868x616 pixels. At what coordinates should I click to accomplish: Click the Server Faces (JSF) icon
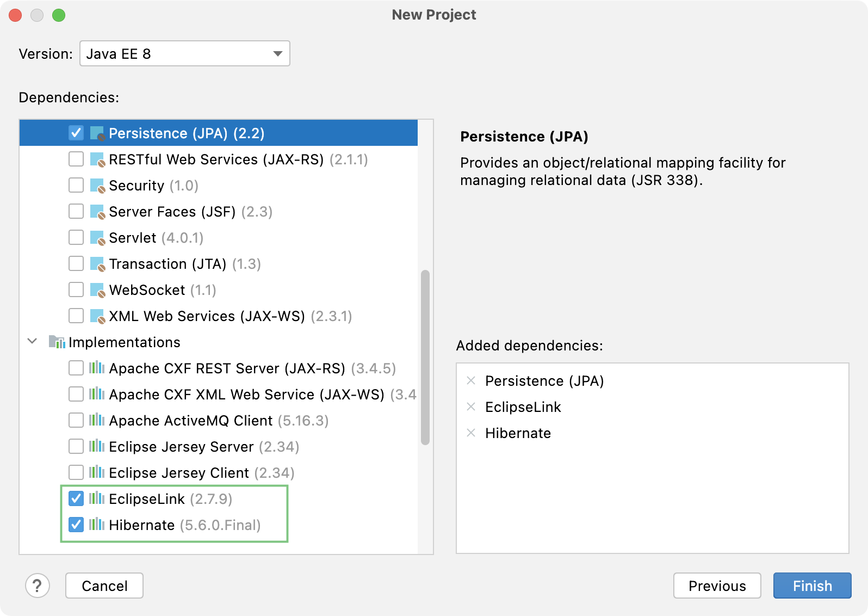(x=97, y=212)
